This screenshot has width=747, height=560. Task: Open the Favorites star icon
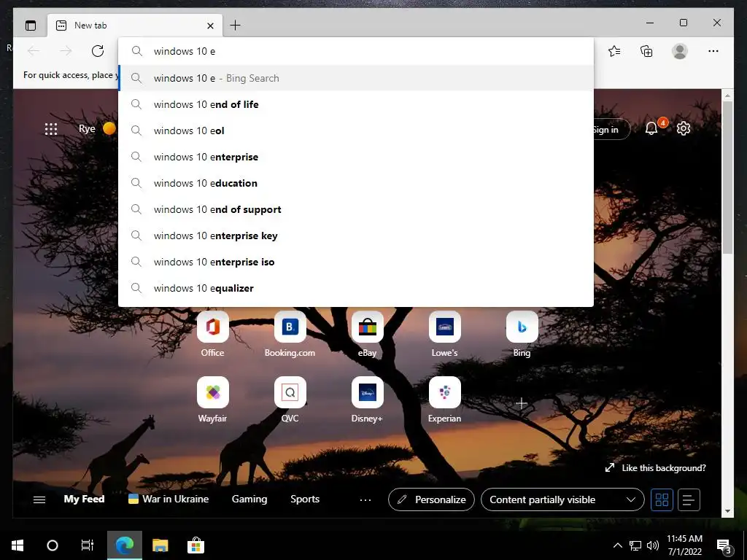614,51
